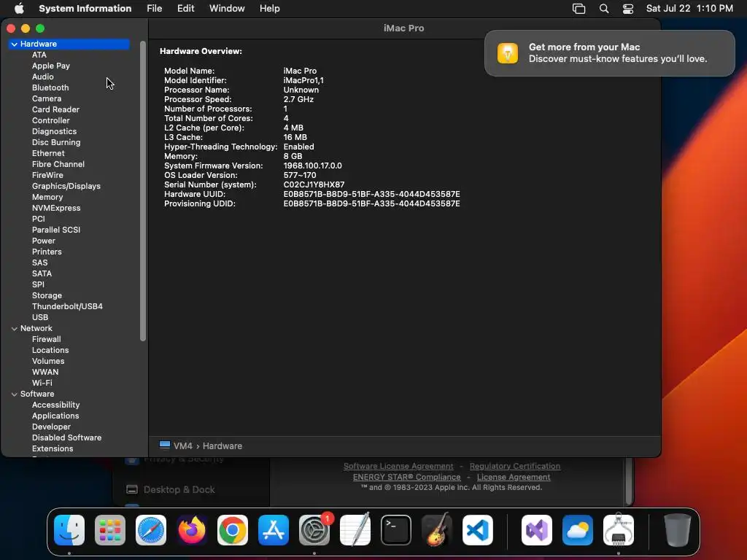Select Wi-Fi under Network

(42, 384)
